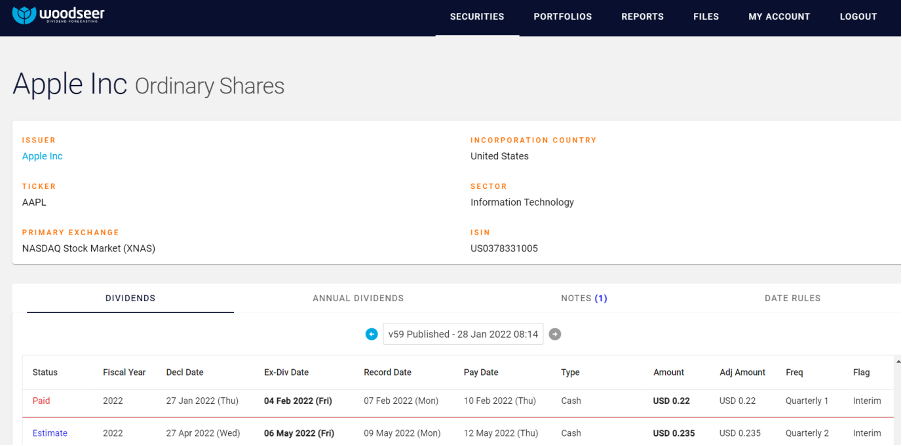Click the Apple Inc Ordinary Shares heading

pos(148,85)
